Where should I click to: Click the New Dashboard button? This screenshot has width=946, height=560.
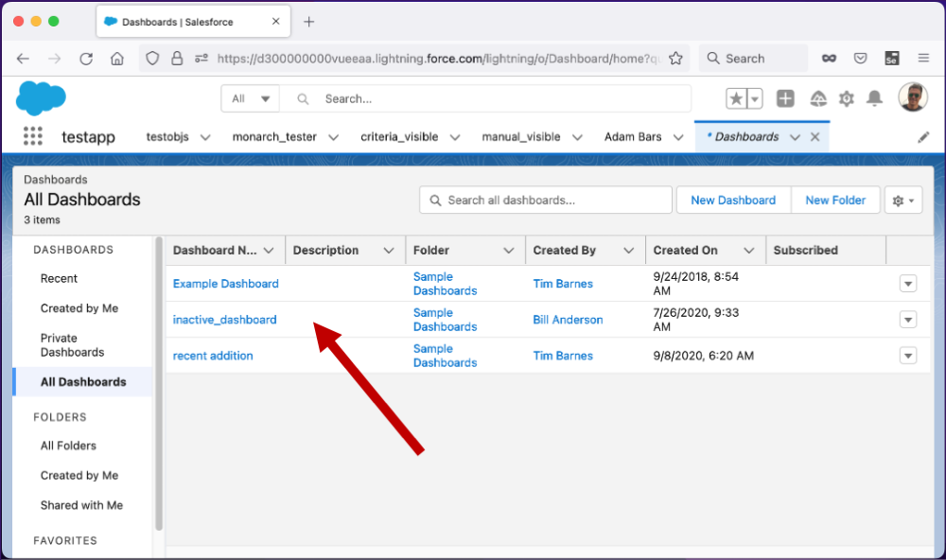[733, 201]
